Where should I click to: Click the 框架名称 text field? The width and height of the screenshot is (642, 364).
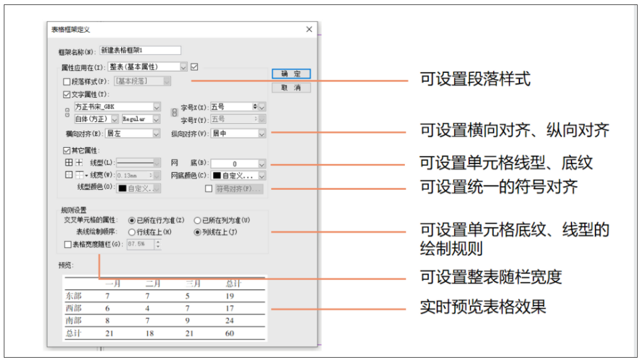tap(140, 50)
